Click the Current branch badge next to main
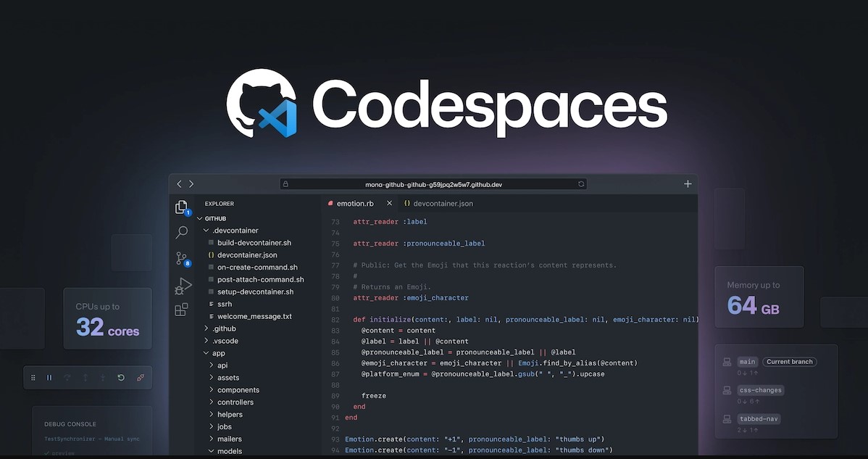868x459 pixels. [x=789, y=361]
